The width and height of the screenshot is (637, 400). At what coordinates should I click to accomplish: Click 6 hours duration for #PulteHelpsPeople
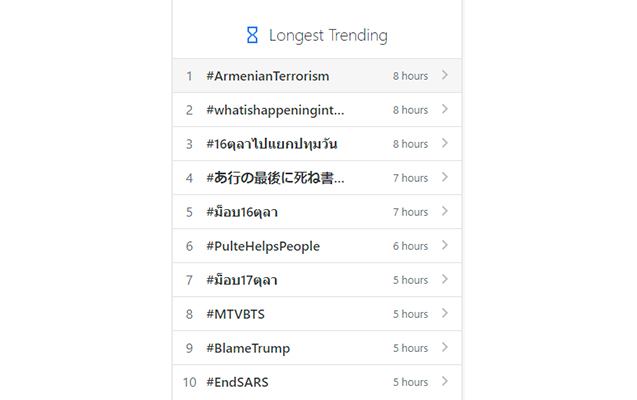[410, 246]
